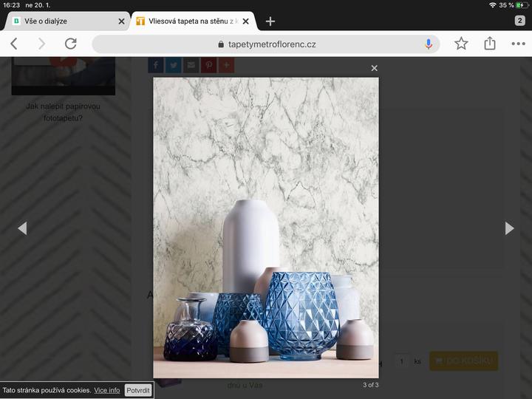This screenshot has width=532, height=399.
Task: Open the 'Více info' cookies link
Action: pos(106,390)
